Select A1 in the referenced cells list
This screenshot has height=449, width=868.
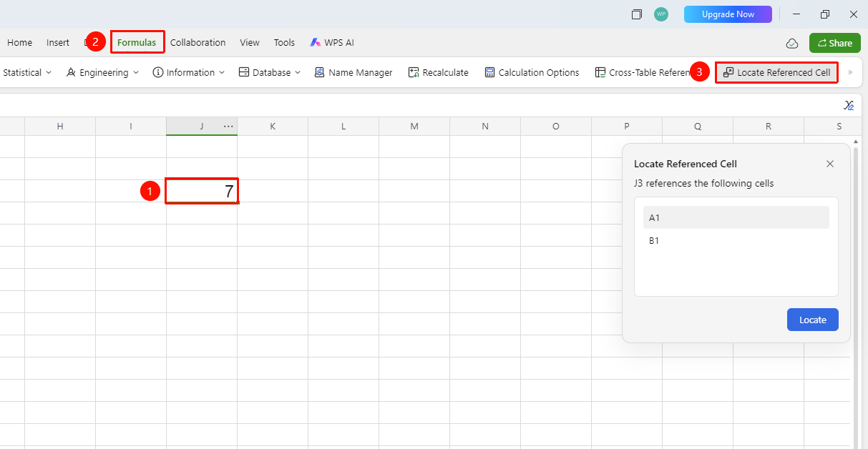point(736,217)
